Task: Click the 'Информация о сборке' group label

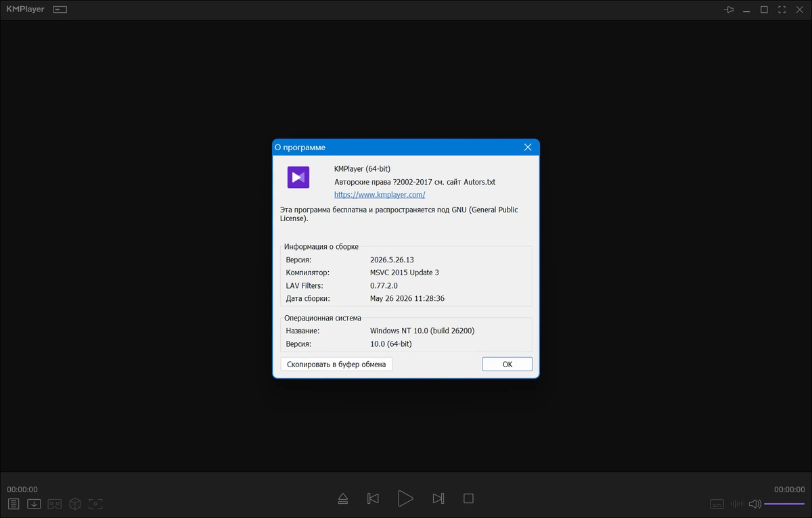Action: (321, 247)
